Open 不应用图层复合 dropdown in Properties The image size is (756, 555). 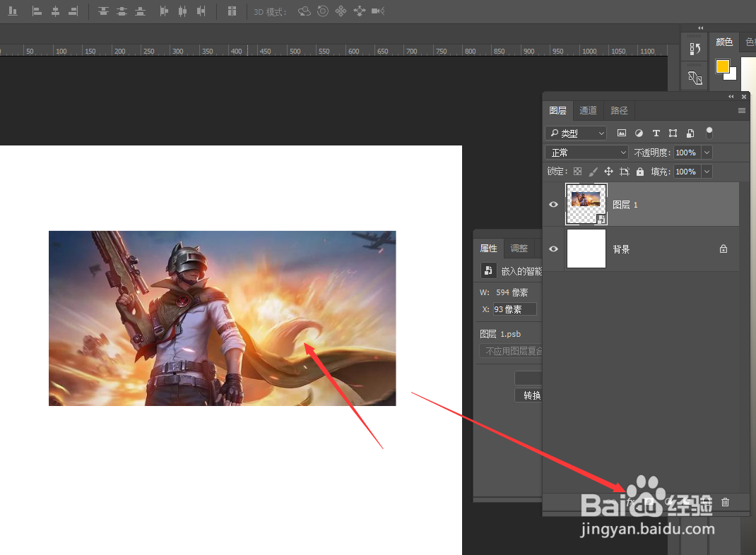point(511,351)
